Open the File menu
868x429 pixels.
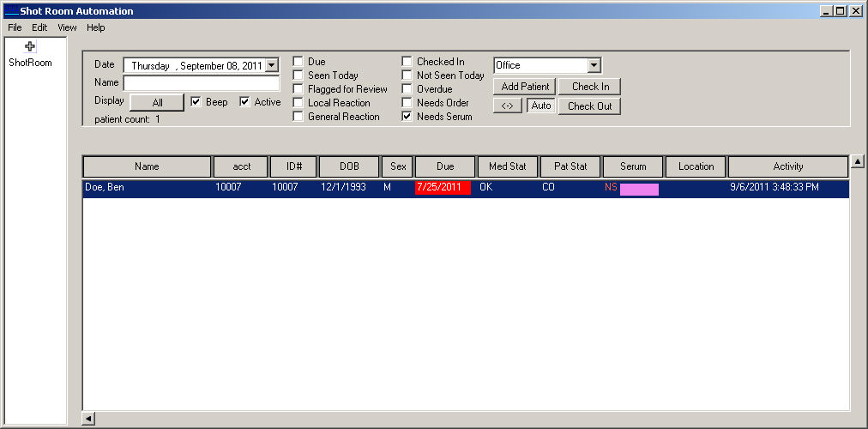[x=15, y=27]
